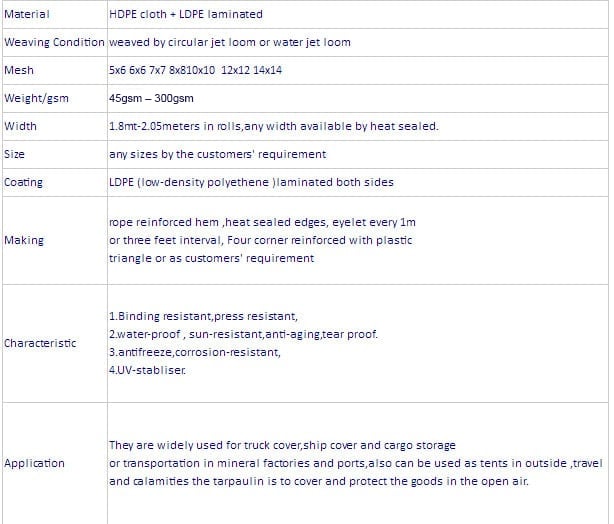Click the Weaving Condition label
614x524 pixels.
click(x=54, y=42)
